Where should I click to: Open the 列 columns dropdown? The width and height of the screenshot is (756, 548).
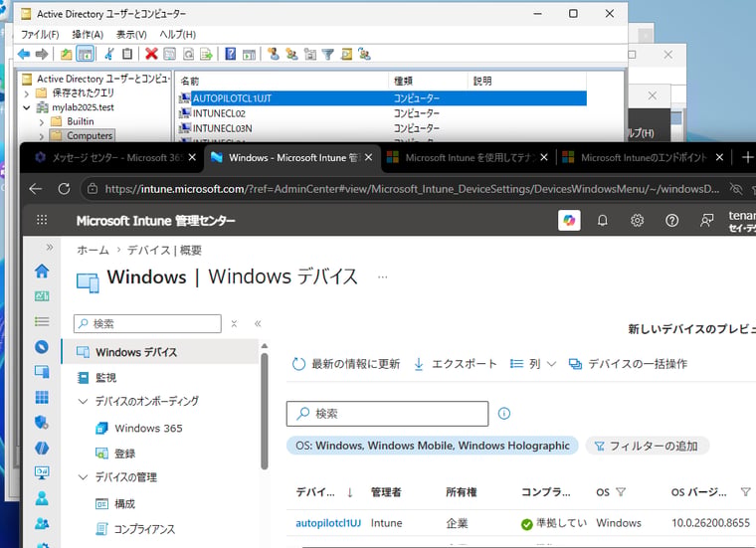(x=533, y=364)
